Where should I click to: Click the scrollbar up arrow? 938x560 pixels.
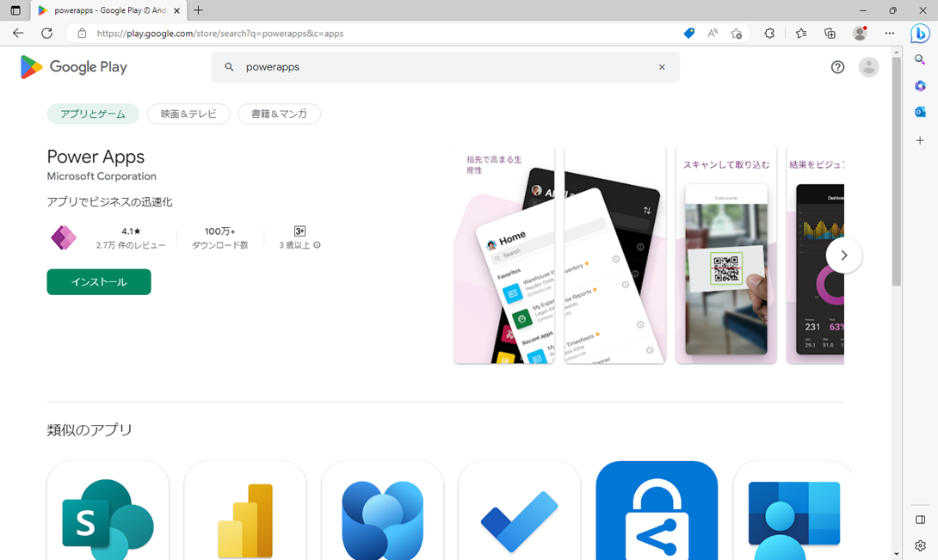(x=896, y=52)
